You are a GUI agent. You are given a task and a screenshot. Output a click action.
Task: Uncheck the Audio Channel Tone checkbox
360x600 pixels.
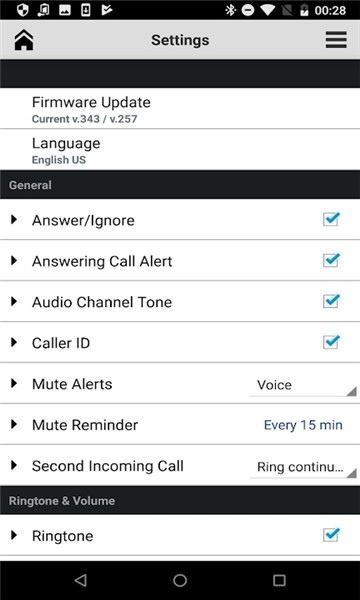click(x=331, y=301)
